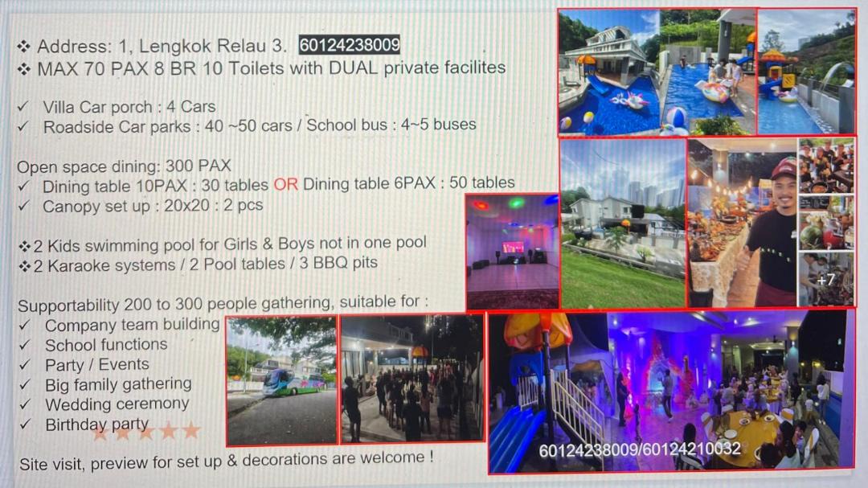Select the 'Villa Car porch : 4 Cars' line
This screenshot has height=488, width=868.
129,106
